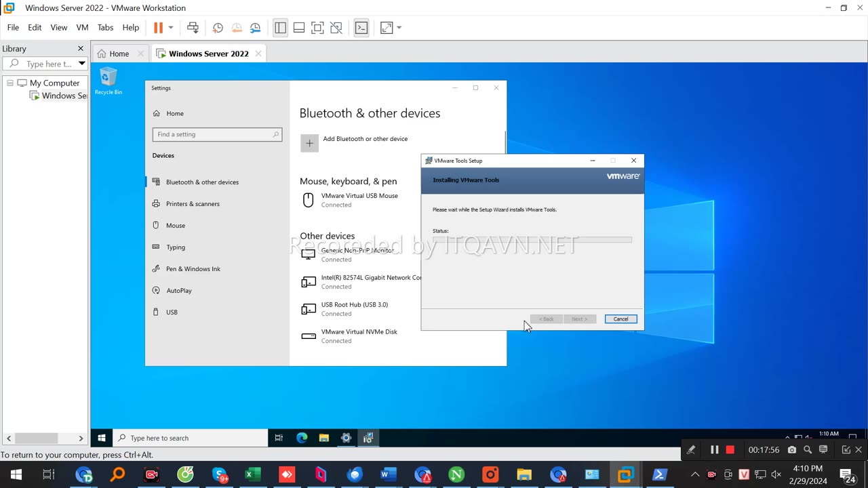Open the Edit menu

pos(35,28)
